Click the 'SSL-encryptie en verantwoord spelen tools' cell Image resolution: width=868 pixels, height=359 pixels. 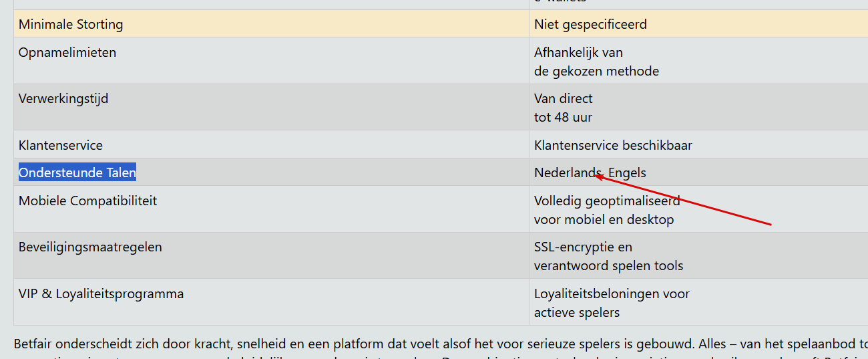(608, 256)
